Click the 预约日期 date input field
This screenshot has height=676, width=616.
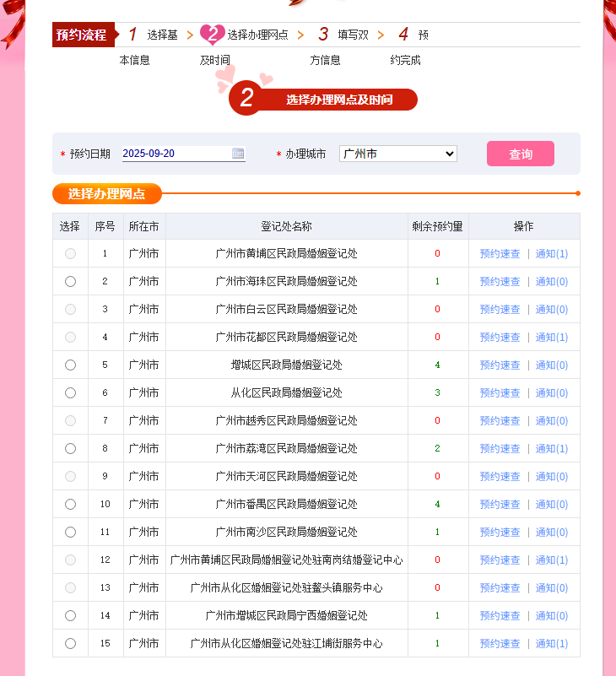[x=176, y=154]
